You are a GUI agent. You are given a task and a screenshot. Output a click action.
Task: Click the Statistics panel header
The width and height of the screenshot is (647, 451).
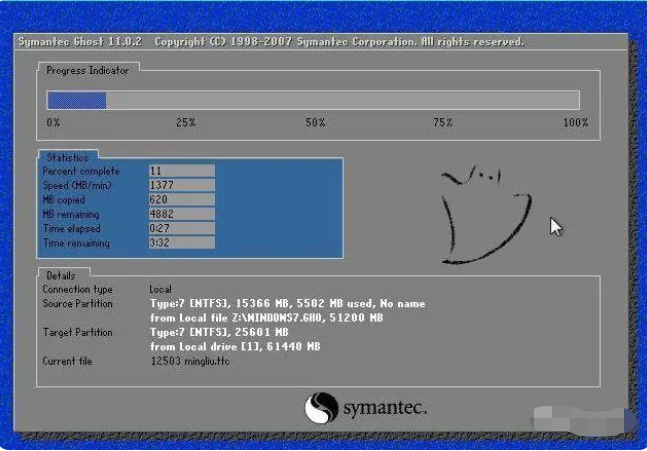point(68,157)
